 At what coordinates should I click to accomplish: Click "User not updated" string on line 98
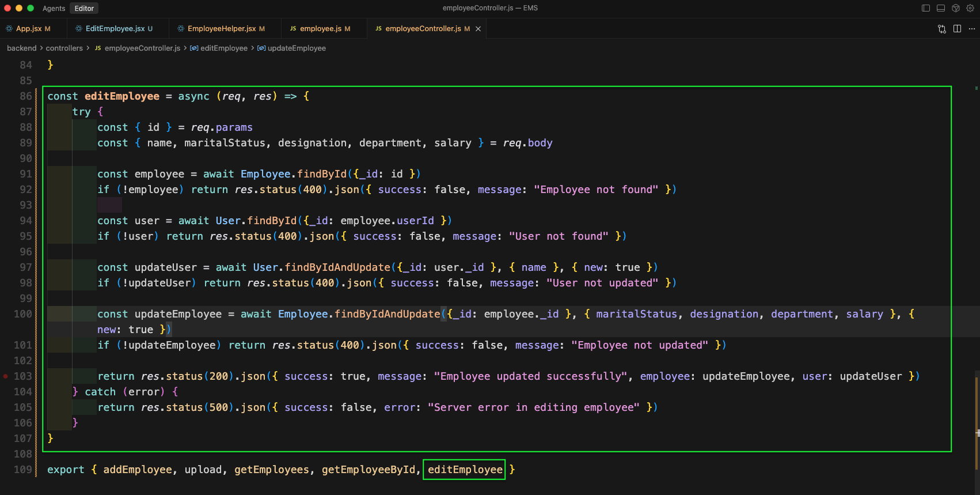[602, 283]
